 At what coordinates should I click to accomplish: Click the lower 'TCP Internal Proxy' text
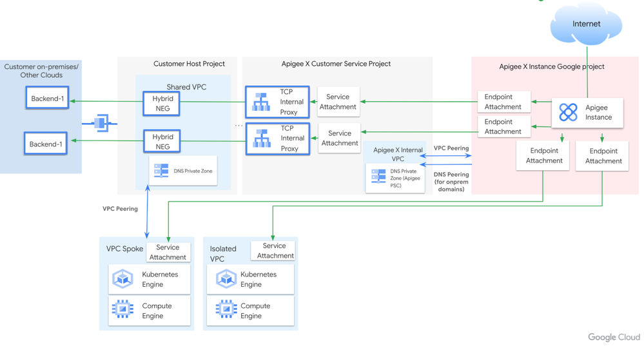pyautogui.click(x=293, y=139)
